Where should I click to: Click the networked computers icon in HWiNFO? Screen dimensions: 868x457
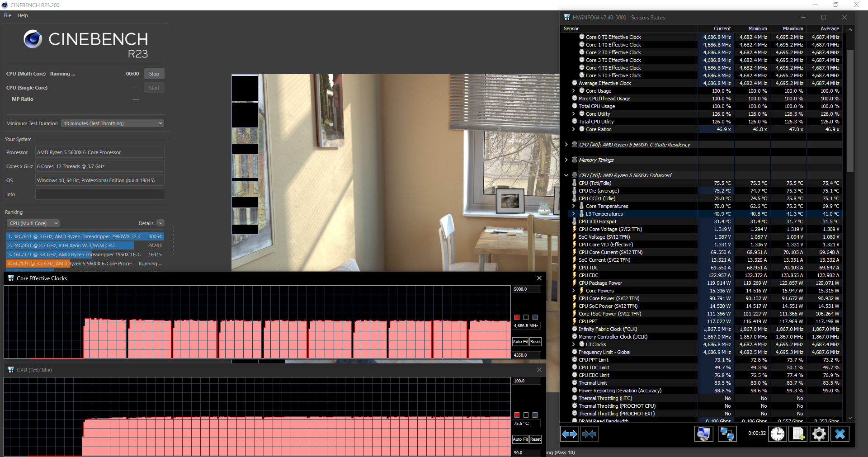727,434
